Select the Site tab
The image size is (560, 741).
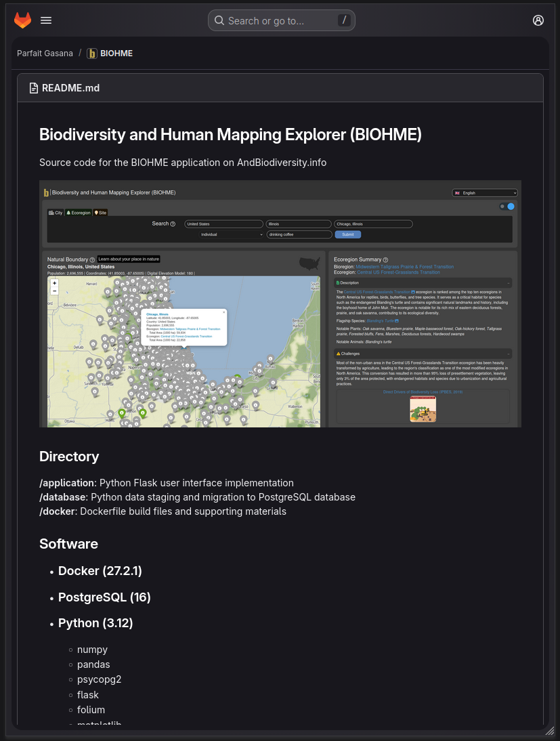point(100,212)
